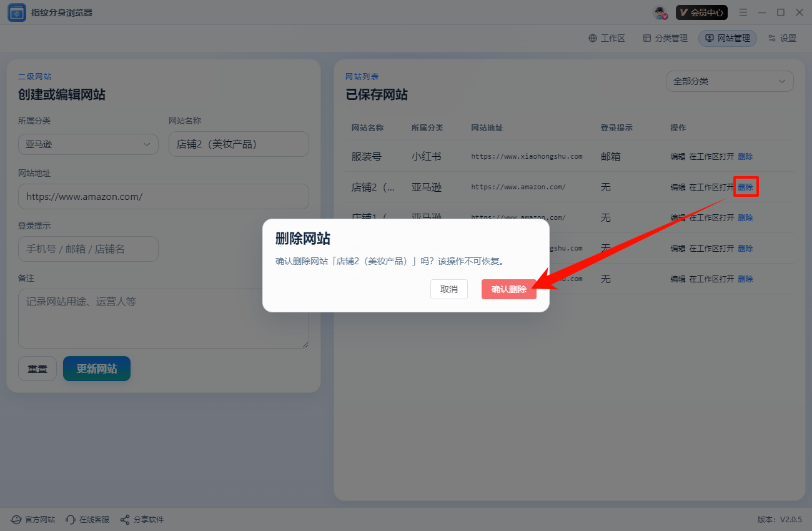Click the 更新网站 button
The height and width of the screenshot is (531, 812).
coord(97,369)
